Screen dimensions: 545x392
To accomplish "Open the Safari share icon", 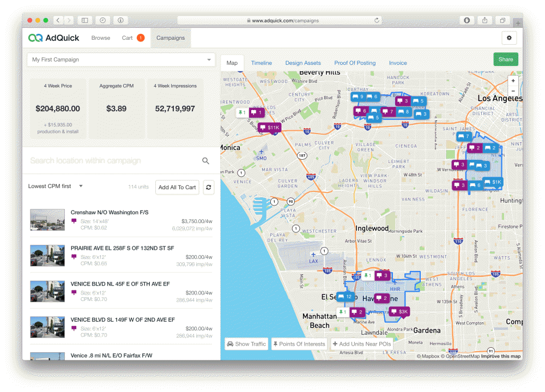I will click(485, 20).
